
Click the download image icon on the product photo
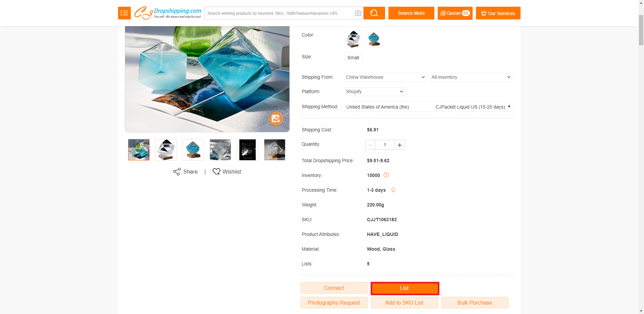(276, 118)
